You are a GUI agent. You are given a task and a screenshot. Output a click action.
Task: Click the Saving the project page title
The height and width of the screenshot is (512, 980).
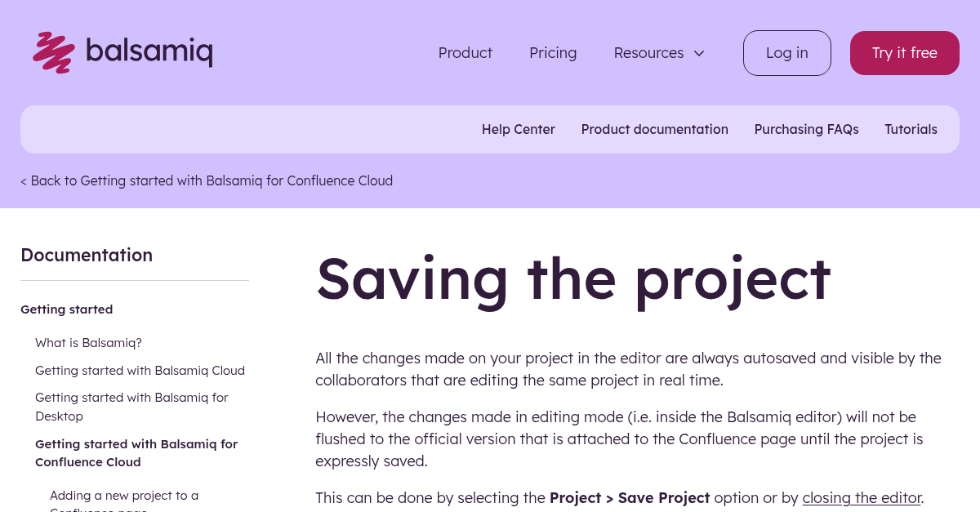[573, 278]
